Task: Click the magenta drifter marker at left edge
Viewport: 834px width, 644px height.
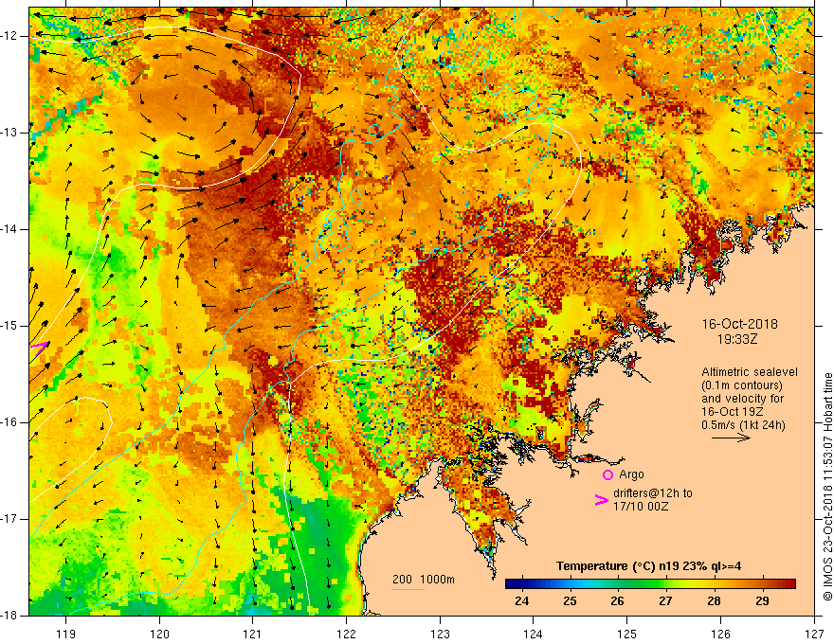Action: point(39,347)
